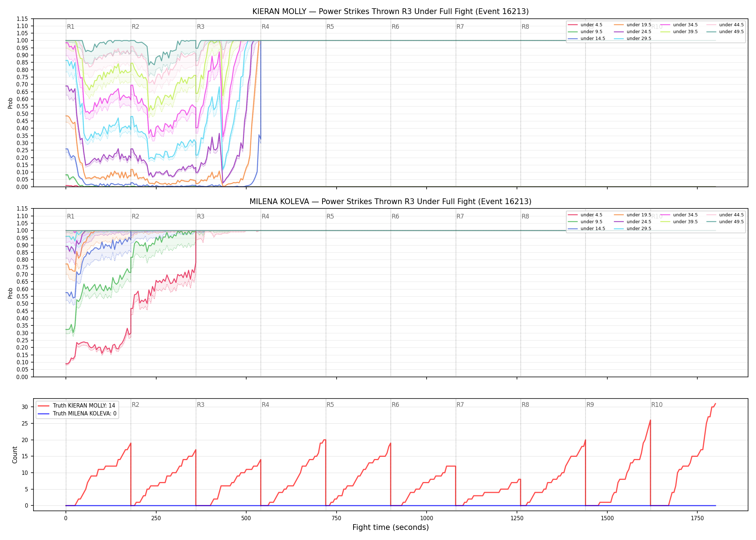Click the '750' x-axis tick label
Image resolution: width=756 pixels, height=540 pixels.
[336, 518]
